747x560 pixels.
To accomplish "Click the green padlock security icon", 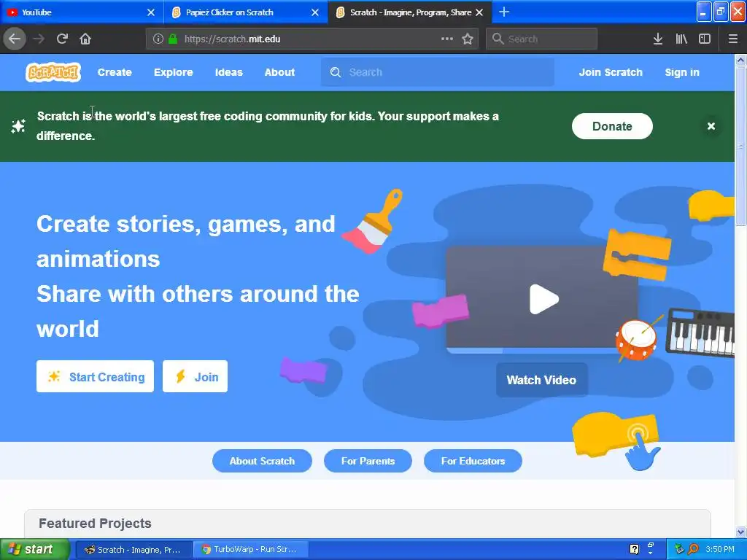I will pyautogui.click(x=173, y=39).
